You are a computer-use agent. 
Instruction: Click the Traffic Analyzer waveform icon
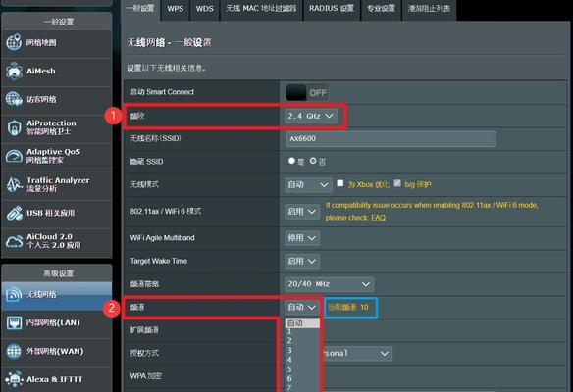coord(14,184)
